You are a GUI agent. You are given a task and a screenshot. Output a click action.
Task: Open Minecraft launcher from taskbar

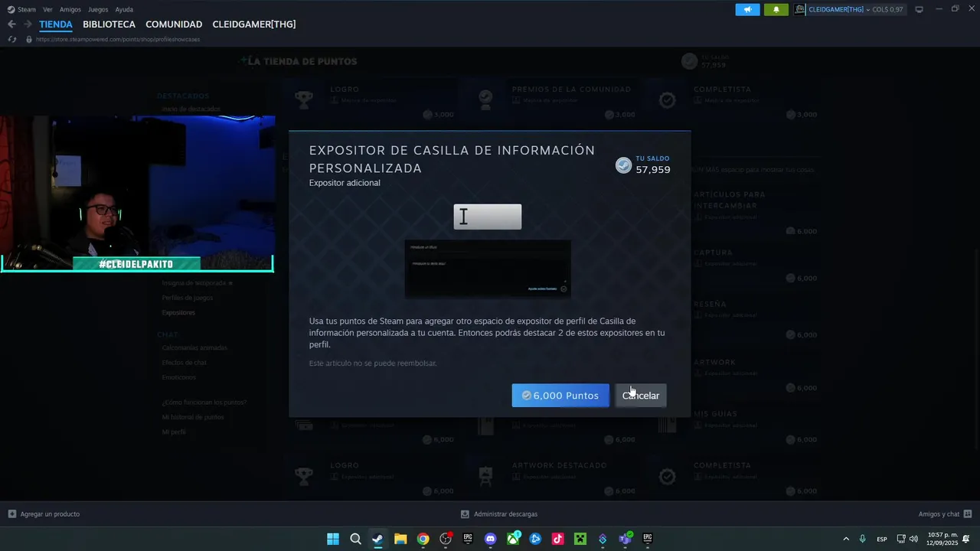click(580, 539)
